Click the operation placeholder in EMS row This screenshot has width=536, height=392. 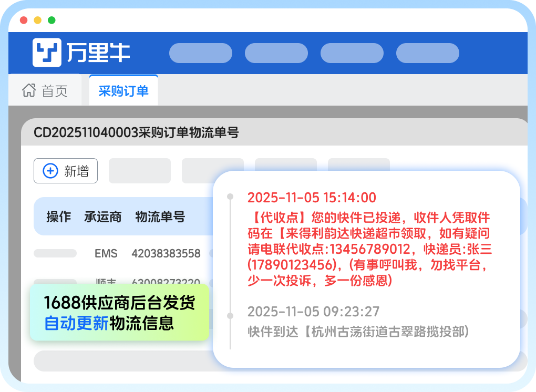point(55,253)
